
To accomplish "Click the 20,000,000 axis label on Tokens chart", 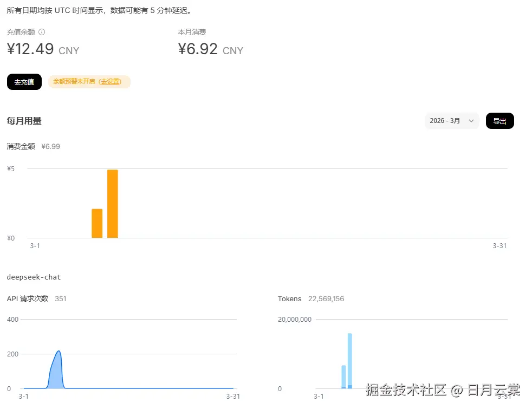I will point(295,320).
